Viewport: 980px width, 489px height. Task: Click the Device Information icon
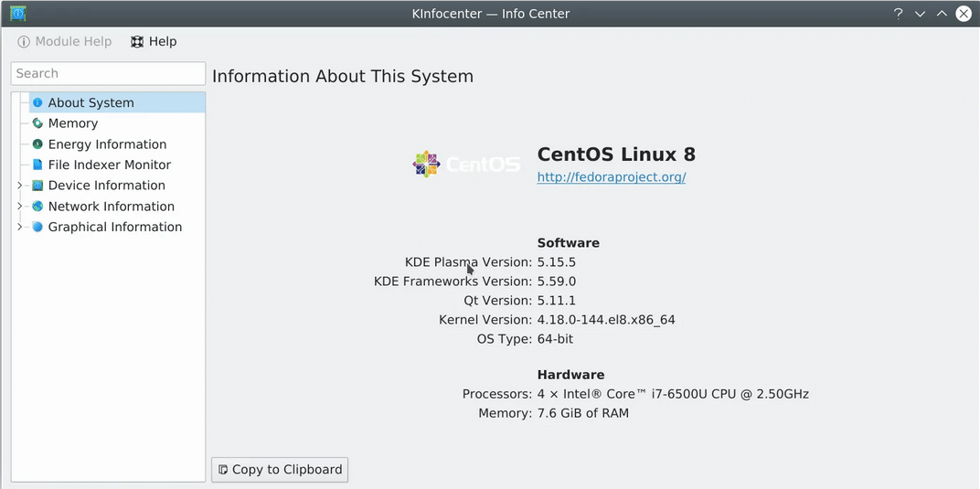(37, 186)
